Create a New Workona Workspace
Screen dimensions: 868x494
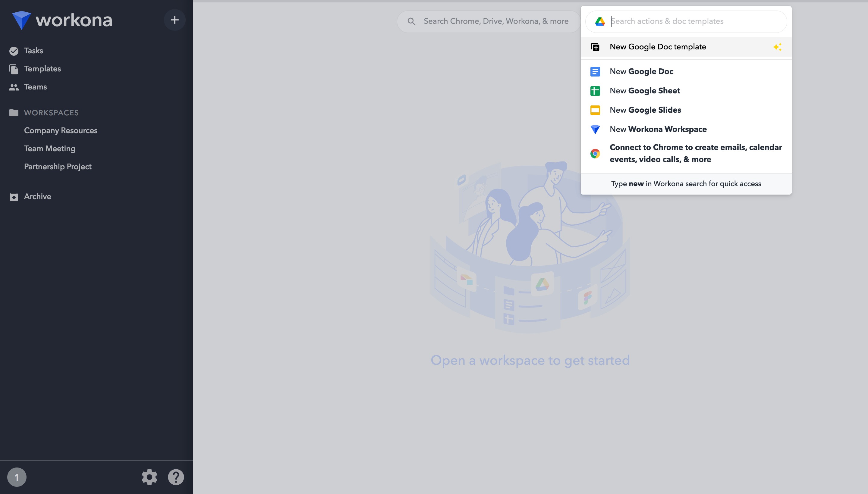686,130
